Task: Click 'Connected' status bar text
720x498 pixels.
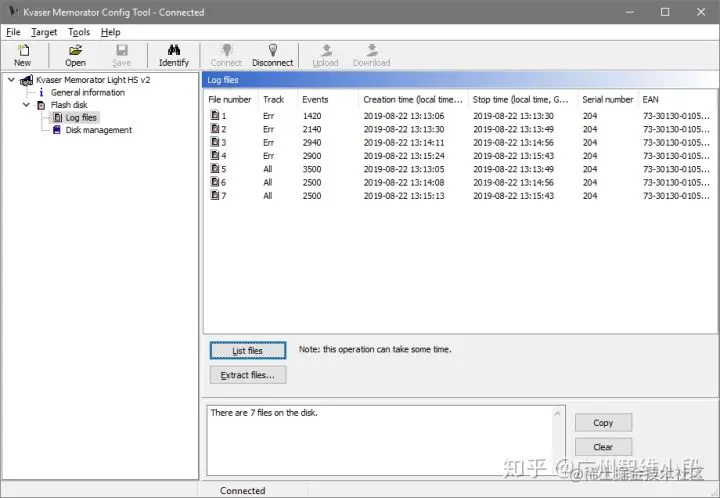Action: 243,491
